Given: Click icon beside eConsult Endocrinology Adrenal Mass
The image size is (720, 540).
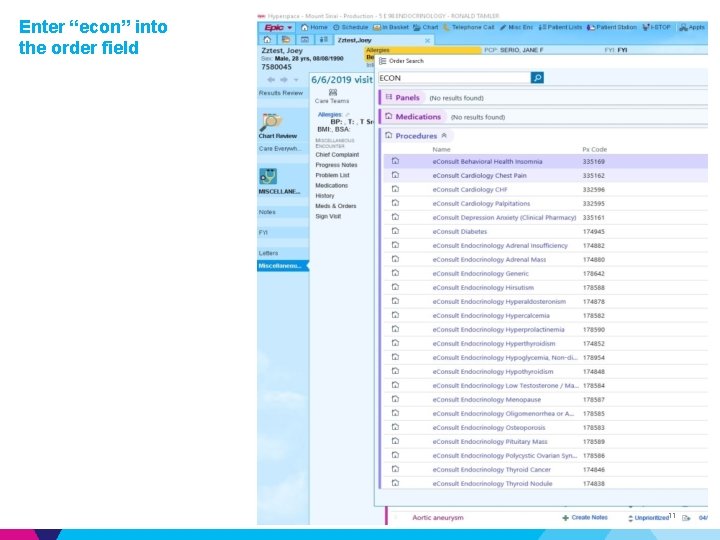Looking at the screenshot, I should [395, 259].
